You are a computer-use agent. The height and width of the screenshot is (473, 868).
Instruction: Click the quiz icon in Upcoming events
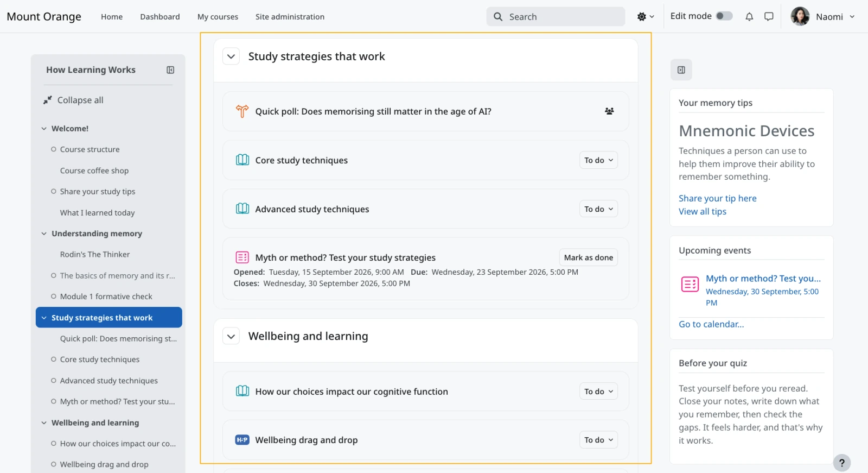pyautogui.click(x=690, y=284)
